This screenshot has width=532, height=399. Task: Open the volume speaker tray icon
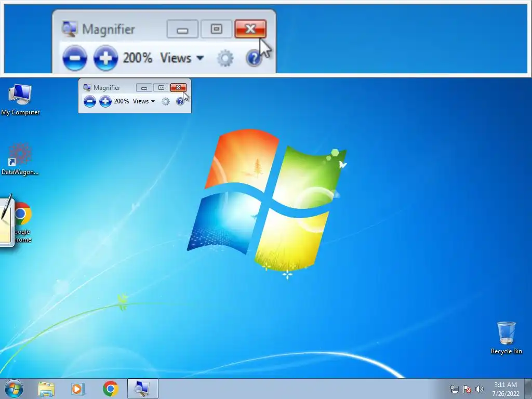[x=479, y=389]
